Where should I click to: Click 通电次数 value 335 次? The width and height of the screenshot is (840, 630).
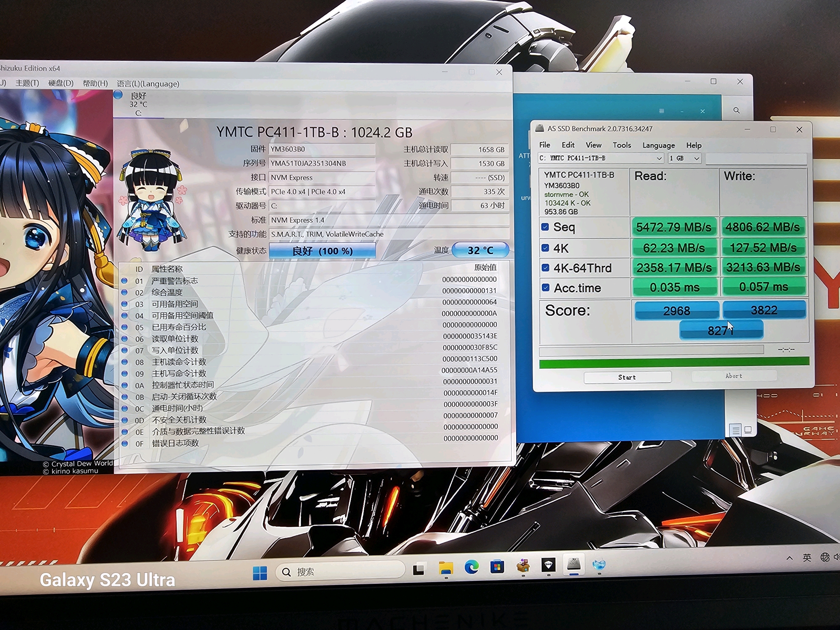point(479,192)
